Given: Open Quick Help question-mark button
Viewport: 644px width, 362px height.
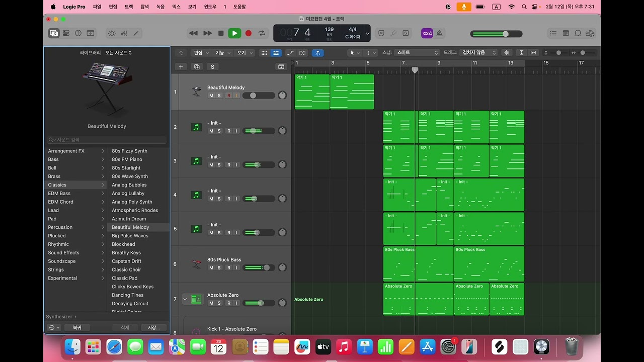Looking at the screenshot, I should [78, 33].
